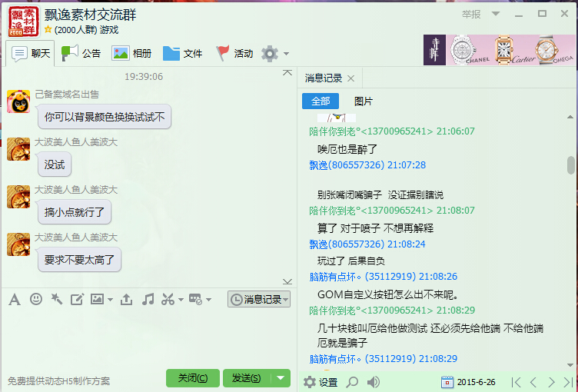Click the star icon beside 2000人群
The image size is (578, 392).
pos(48,29)
